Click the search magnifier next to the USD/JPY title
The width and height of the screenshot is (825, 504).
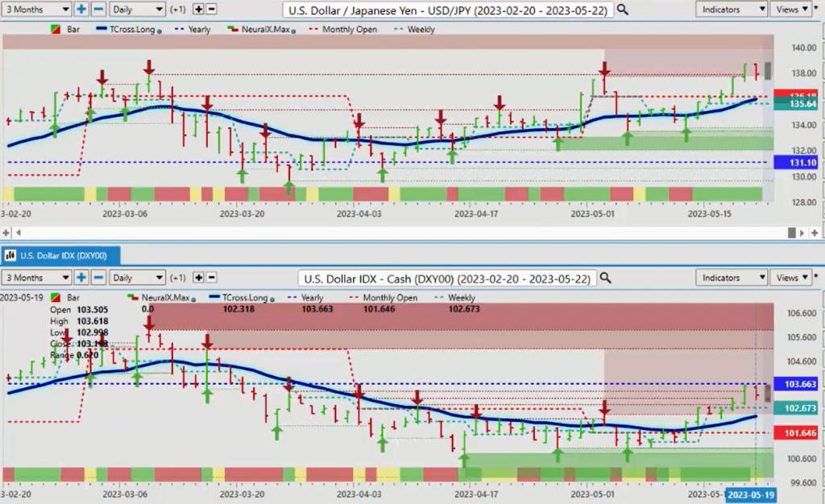623,10
